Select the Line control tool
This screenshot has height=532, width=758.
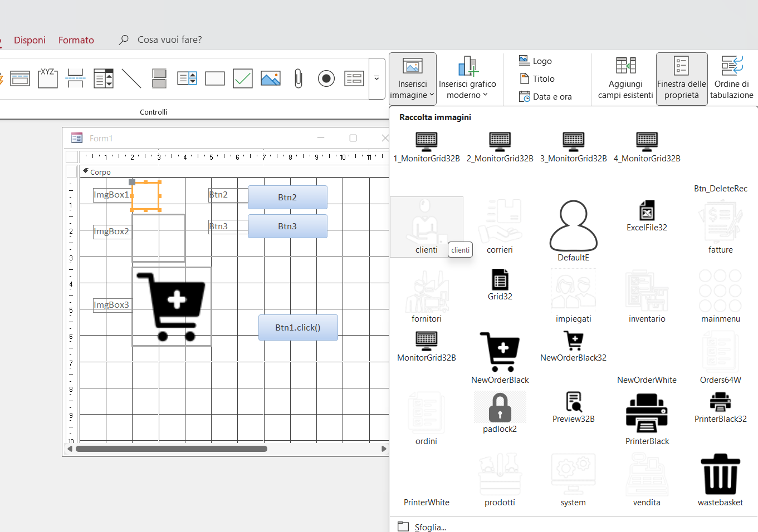pos(131,78)
